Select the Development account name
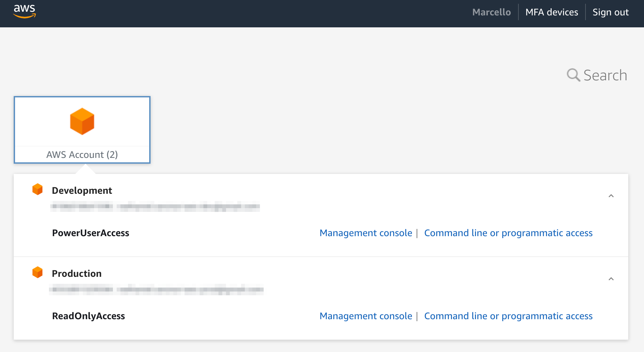The width and height of the screenshot is (644, 352). coord(82,190)
